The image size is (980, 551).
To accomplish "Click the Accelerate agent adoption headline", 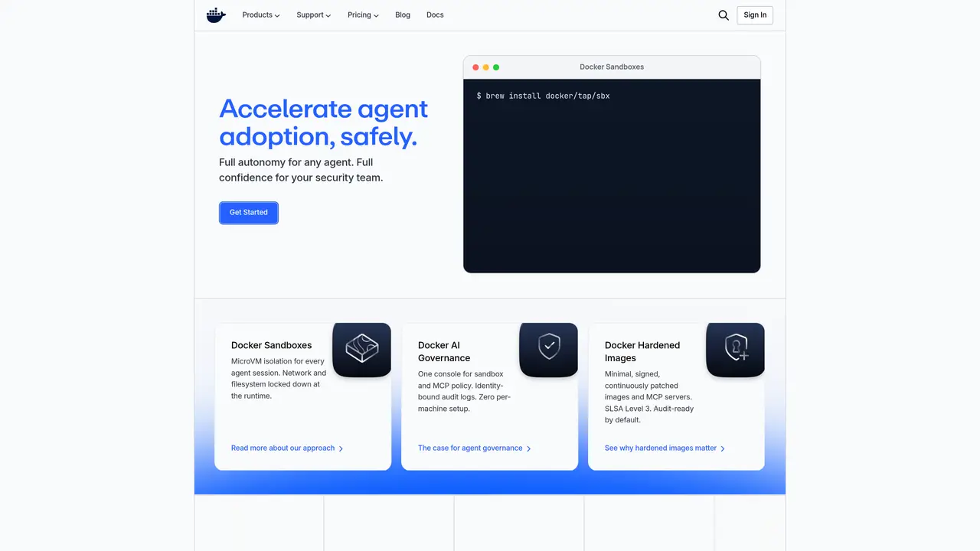I will click(323, 122).
